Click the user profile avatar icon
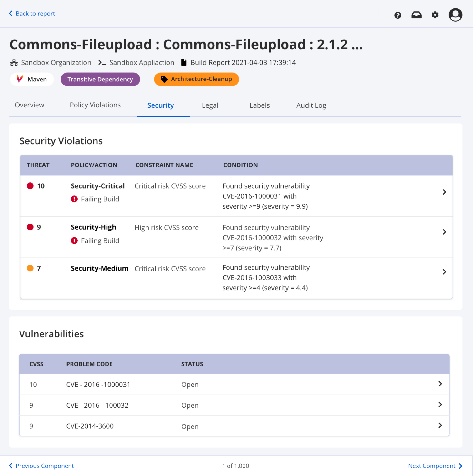This screenshot has width=473, height=476. coord(455,15)
